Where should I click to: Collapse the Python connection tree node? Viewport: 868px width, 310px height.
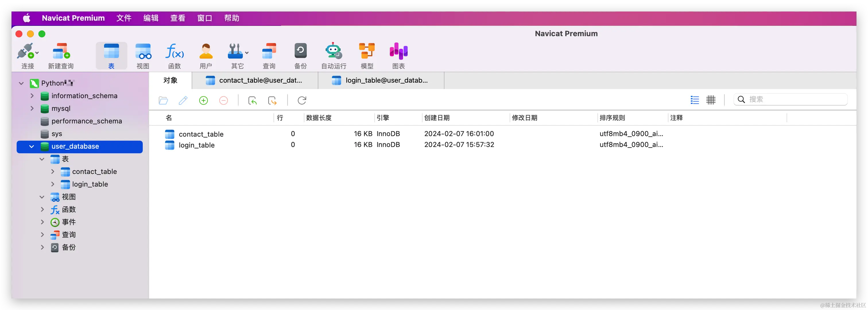pyautogui.click(x=21, y=83)
